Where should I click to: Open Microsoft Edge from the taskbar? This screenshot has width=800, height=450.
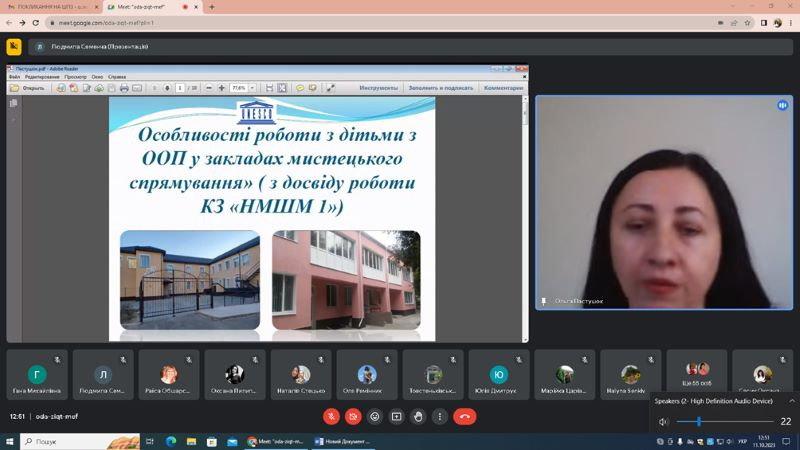coord(171,441)
